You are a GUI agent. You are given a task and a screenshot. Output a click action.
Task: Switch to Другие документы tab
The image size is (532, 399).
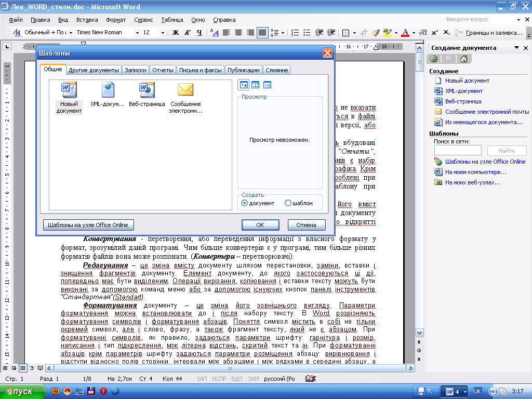[94, 70]
